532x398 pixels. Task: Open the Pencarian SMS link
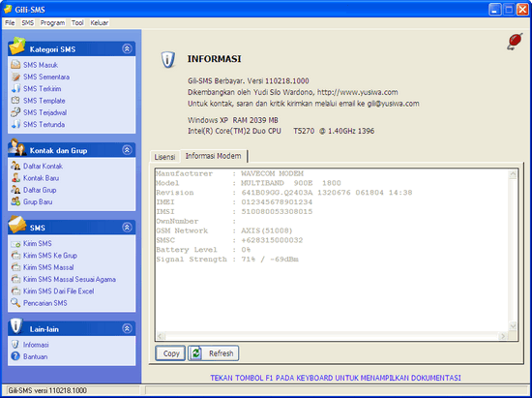point(45,303)
